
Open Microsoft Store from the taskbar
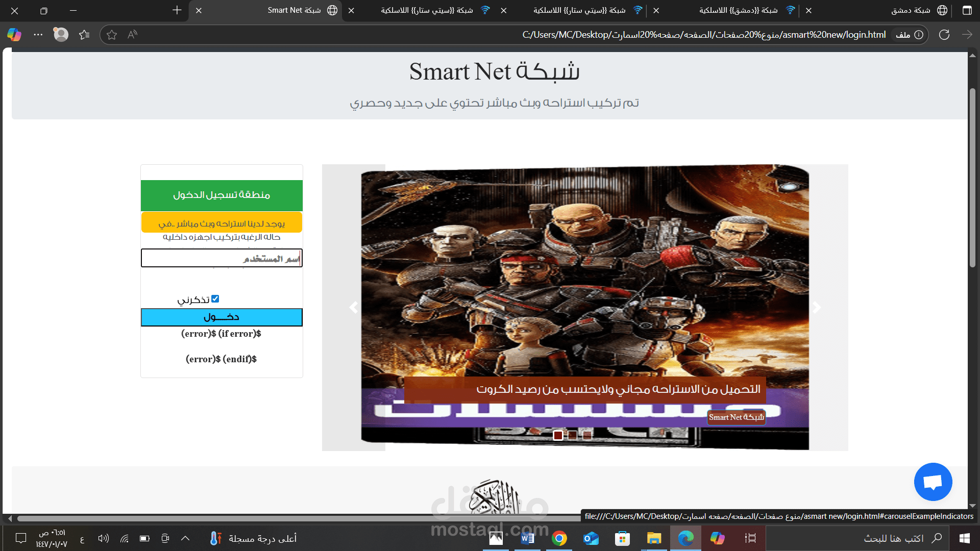point(623,538)
